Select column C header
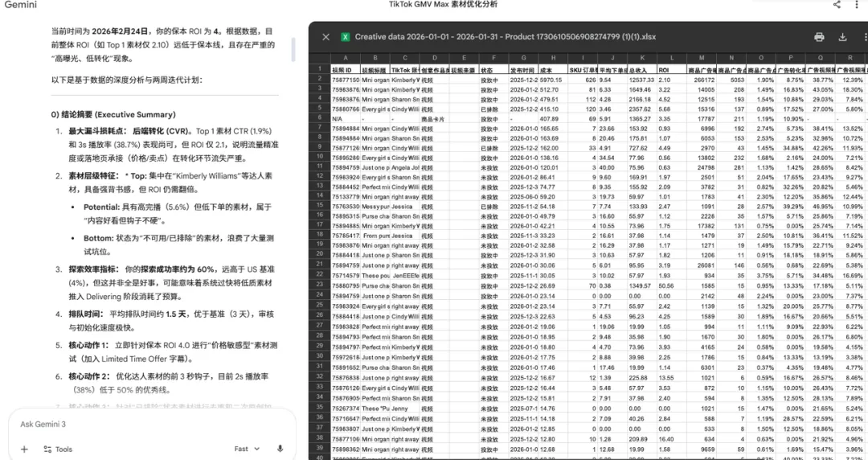 pos(404,58)
